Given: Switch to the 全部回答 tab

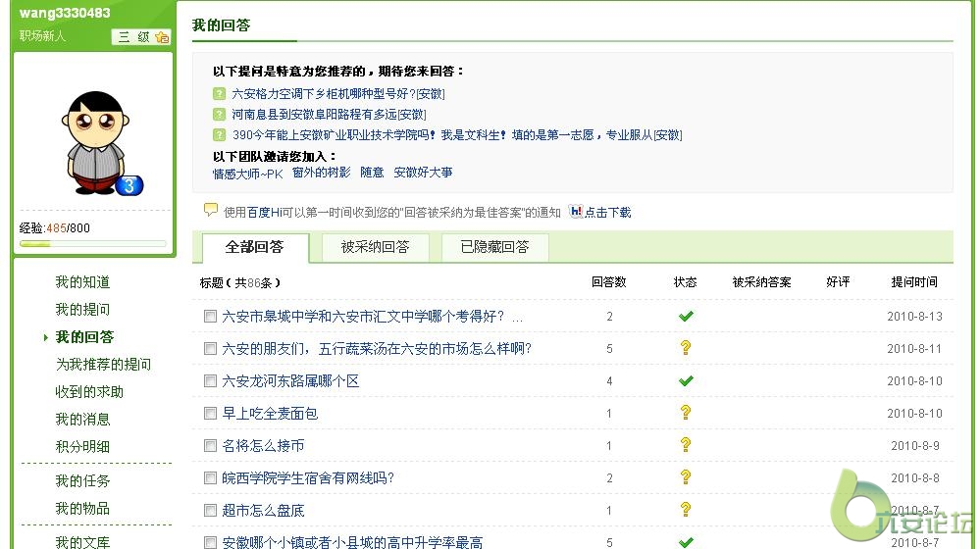Looking at the screenshot, I should click(255, 247).
